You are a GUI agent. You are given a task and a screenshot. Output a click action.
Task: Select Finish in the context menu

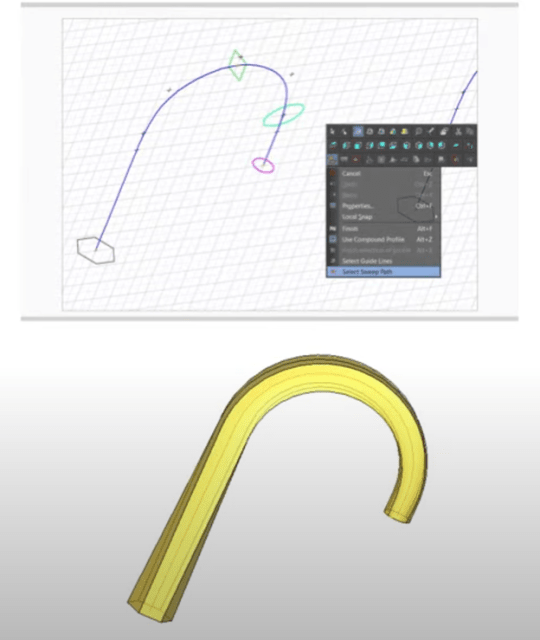click(x=383, y=229)
